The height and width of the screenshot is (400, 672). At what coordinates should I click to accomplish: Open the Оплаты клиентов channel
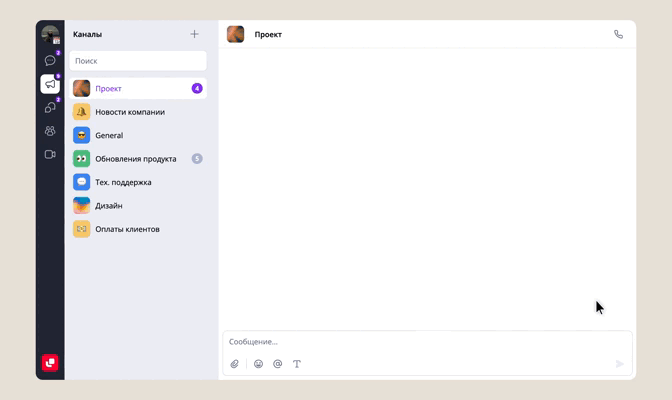click(x=127, y=229)
